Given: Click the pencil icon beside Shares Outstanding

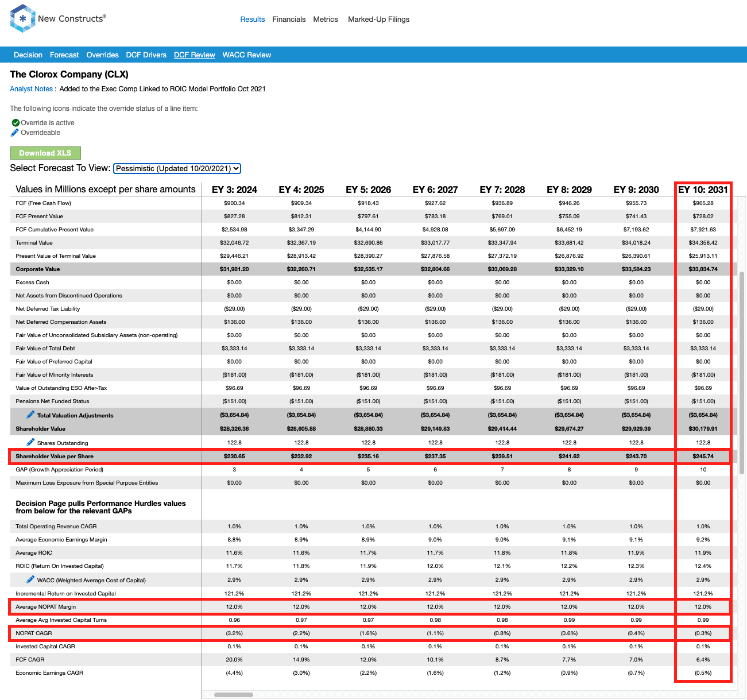Looking at the screenshot, I should pyautogui.click(x=30, y=442).
